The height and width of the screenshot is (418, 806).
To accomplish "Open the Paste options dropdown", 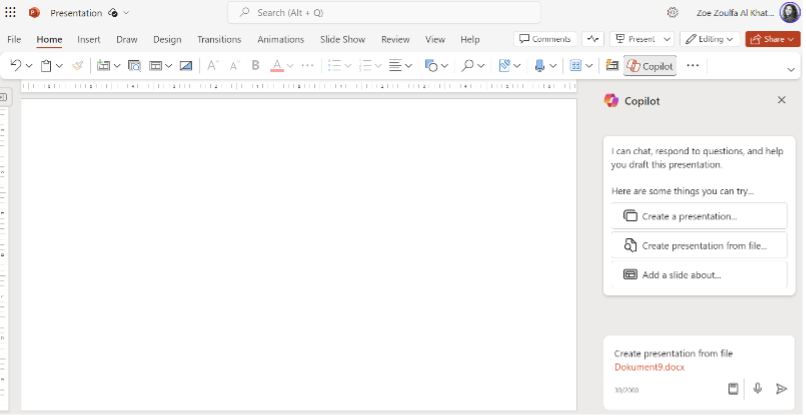I will pyautogui.click(x=59, y=66).
